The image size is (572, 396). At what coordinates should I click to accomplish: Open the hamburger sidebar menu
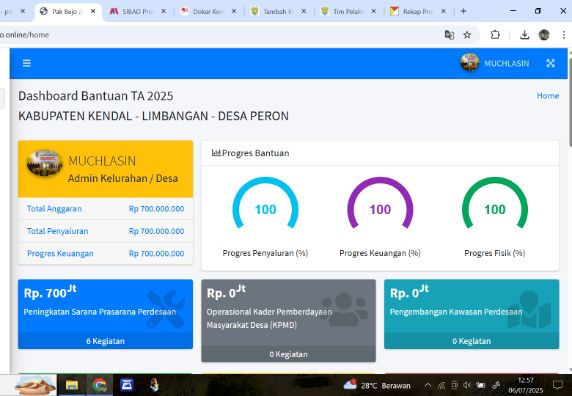click(27, 63)
